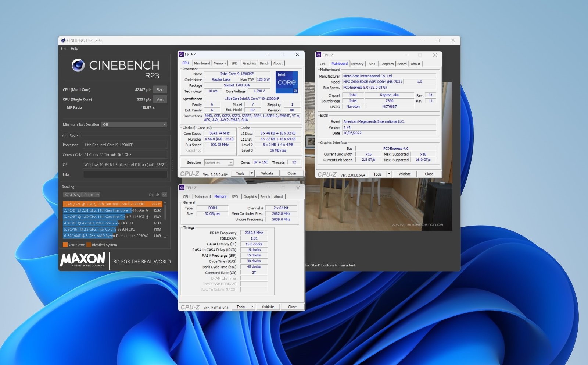Viewport: 588px width, 365px height.
Task: Select SPD tab in Memory CPU-Z window
Action: coord(235,197)
